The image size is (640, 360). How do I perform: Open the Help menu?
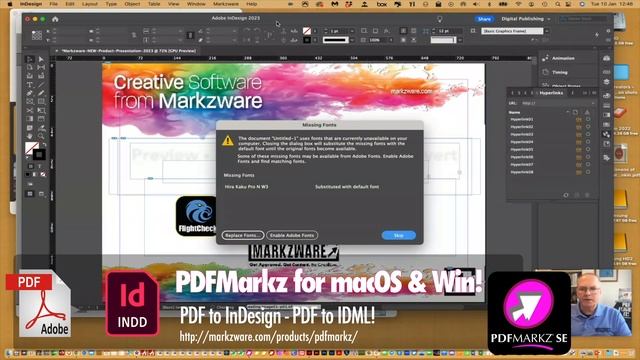(x=252, y=4)
